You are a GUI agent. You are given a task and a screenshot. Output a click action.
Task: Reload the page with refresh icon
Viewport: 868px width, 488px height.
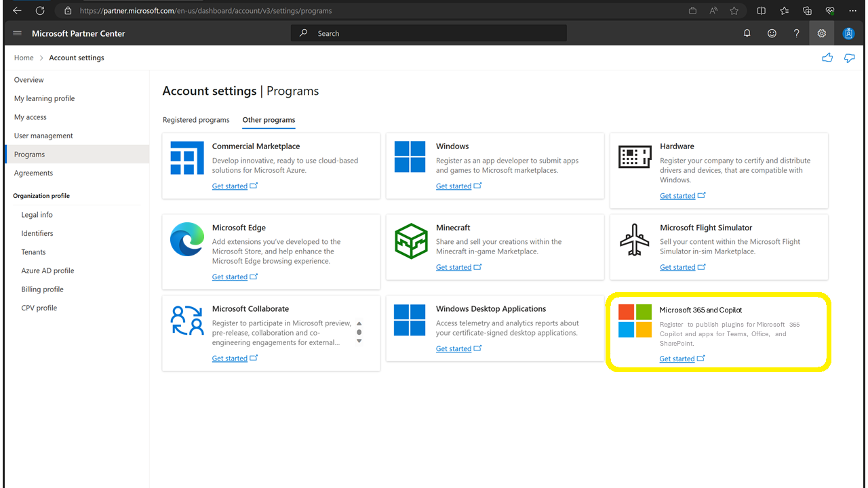click(x=40, y=10)
